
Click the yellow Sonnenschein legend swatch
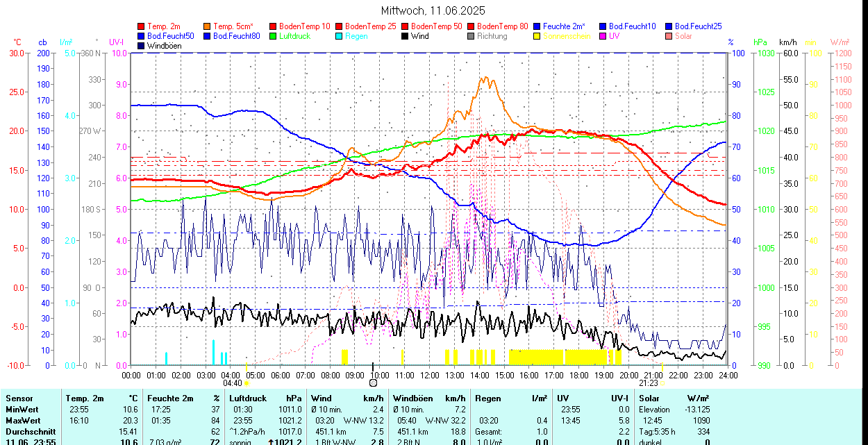[537, 36]
